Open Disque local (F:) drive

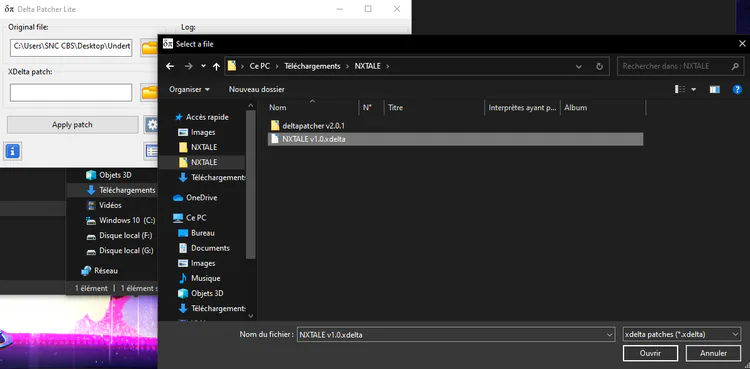click(119, 235)
